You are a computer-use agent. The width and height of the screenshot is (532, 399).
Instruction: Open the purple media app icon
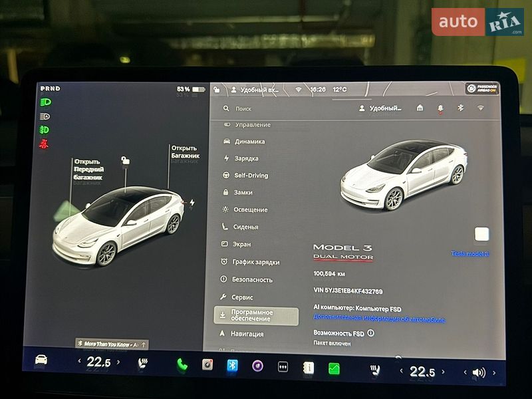pyautogui.click(x=257, y=366)
